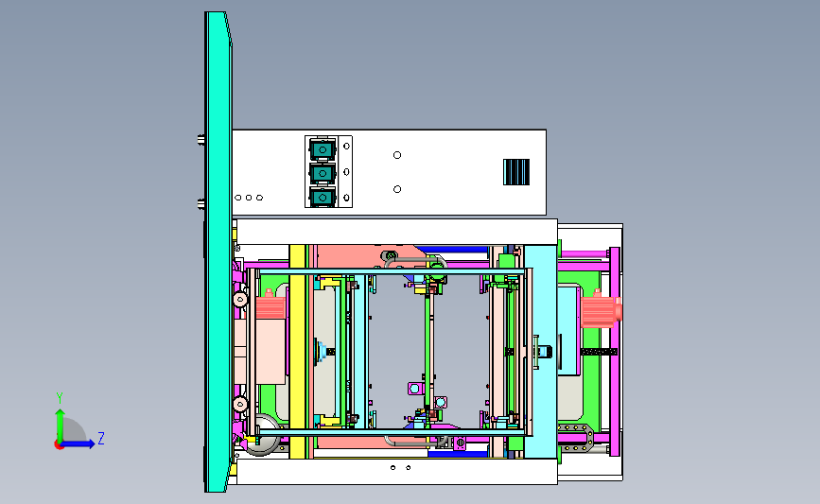Image resolution: width=820 pixels, height=504 pixels.
Task: Click the blue Z axis arrow of the triad
Action: 79,444
